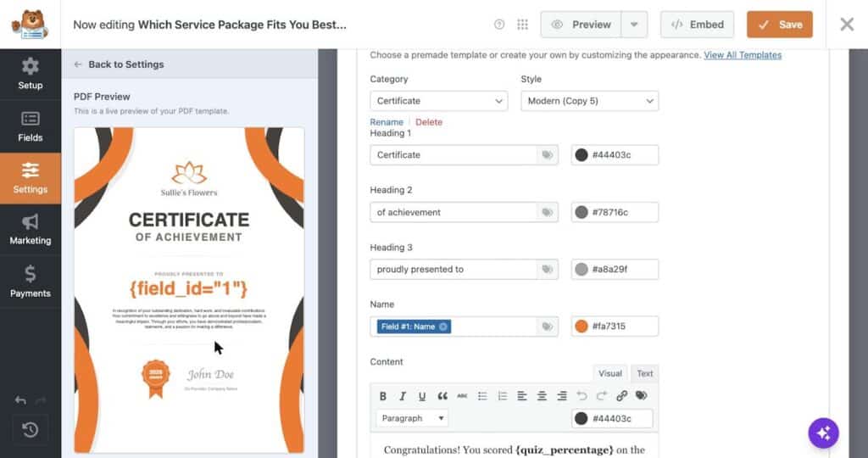Insert blockquote

[442, 396]
